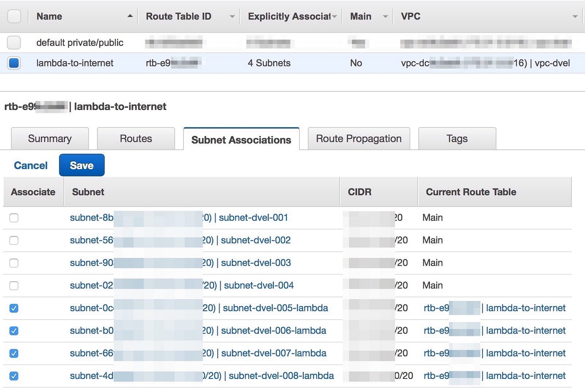Screen dimensions: 585x392
Task: Open the Routes tab
Action: pos(136,139)
